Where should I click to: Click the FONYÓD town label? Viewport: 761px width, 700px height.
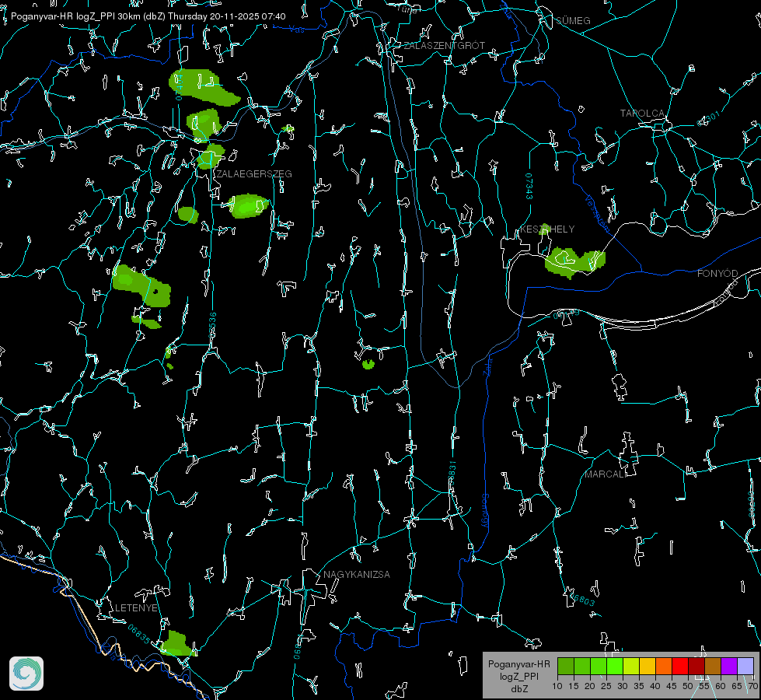(717, 274)
